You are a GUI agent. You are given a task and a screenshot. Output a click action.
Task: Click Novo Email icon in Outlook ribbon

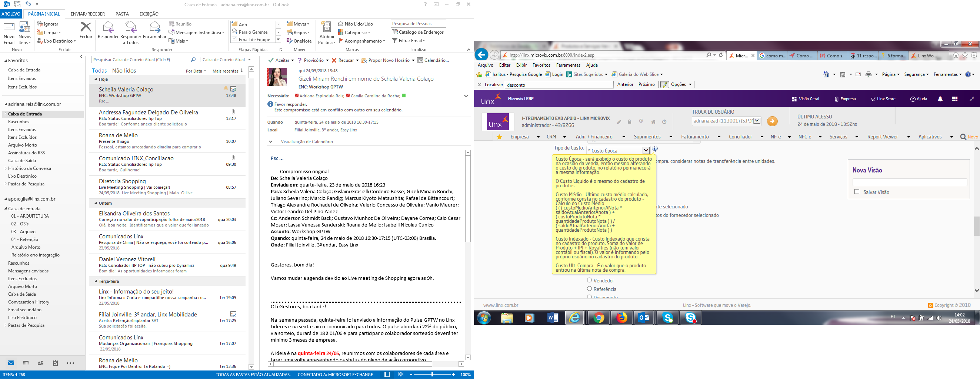[x=9, y=33]
